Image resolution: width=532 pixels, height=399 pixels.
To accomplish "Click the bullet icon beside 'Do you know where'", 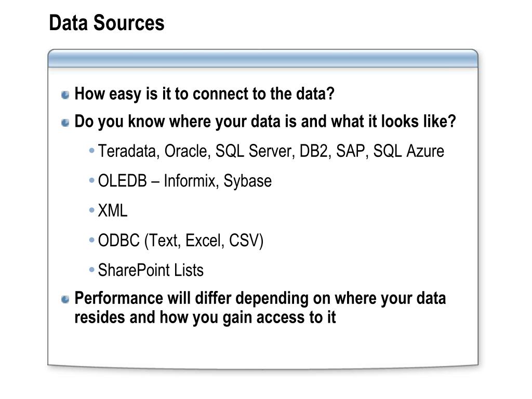I will (x=65, y=123).
